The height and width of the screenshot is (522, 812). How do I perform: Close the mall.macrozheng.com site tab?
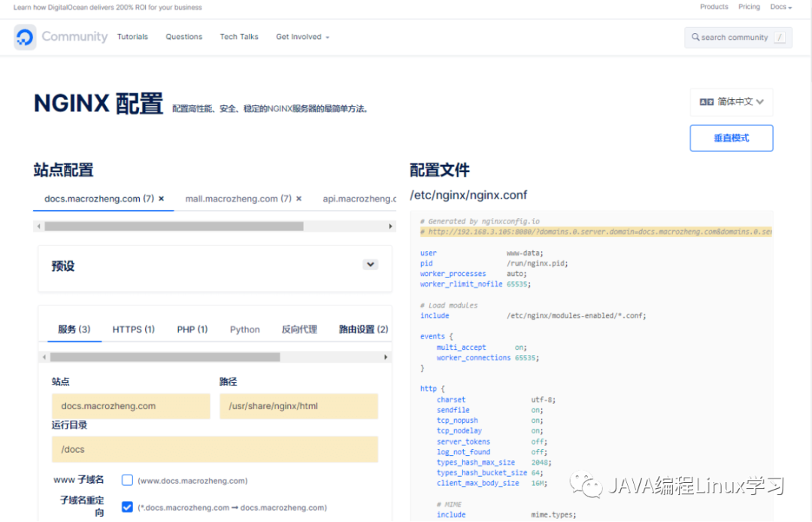tap(298, 199)
